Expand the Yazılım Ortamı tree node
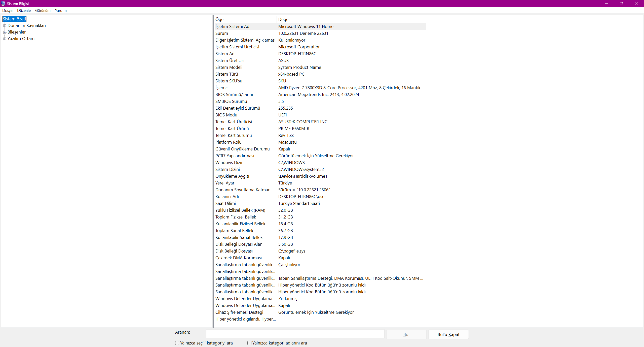The height and width of the screenshot is (347, 644). (x=5, y=39)
